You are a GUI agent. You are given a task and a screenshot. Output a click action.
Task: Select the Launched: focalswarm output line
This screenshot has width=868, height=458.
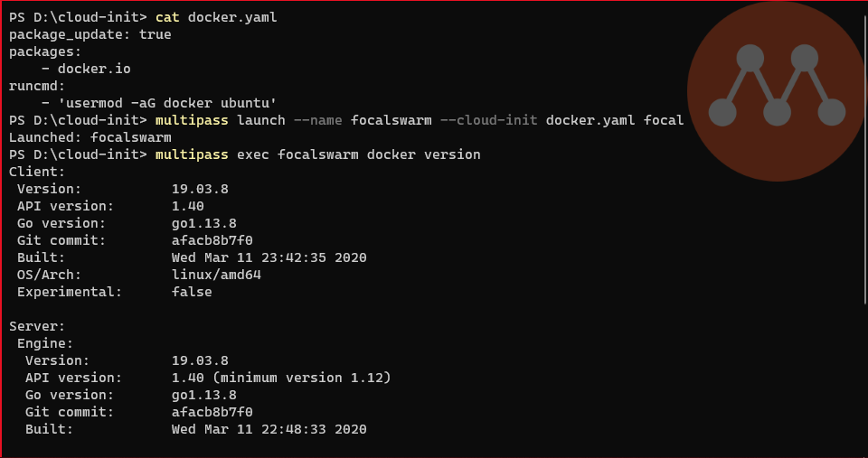90,137
